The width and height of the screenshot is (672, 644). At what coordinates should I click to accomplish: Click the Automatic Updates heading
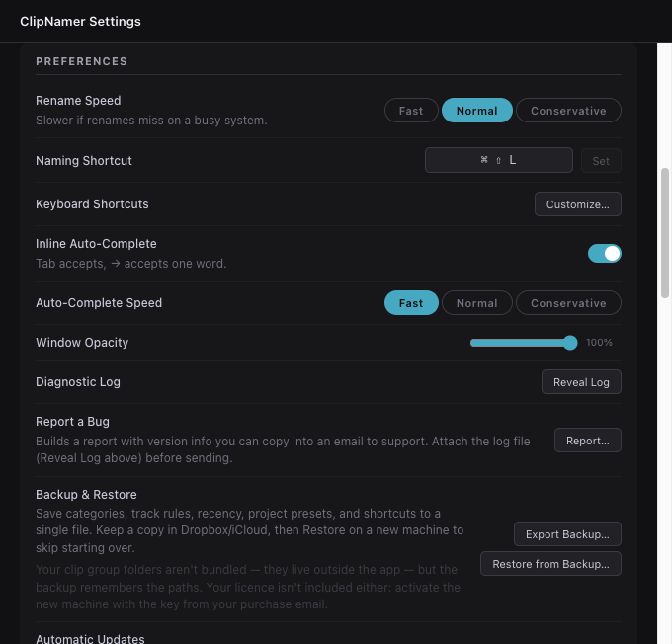pyautogui.click(x=90, y=639)
